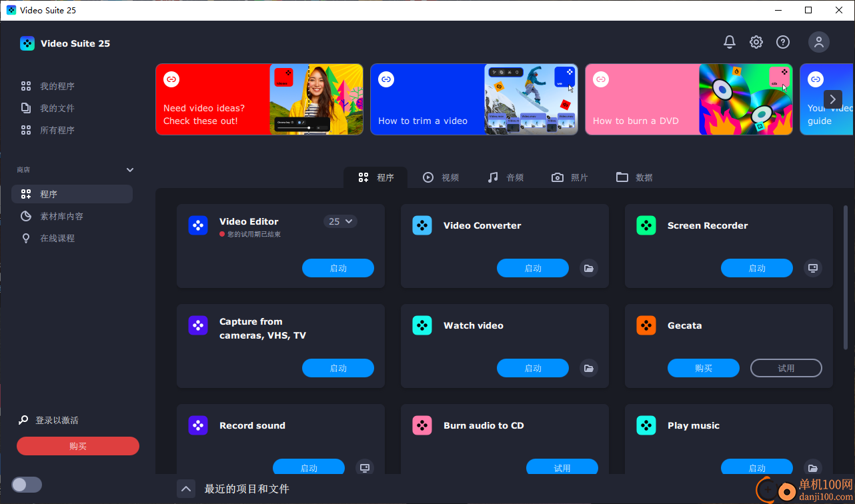Launch Video Converter with 启动 button
The image size is (855, 504).
pos(533,268)
